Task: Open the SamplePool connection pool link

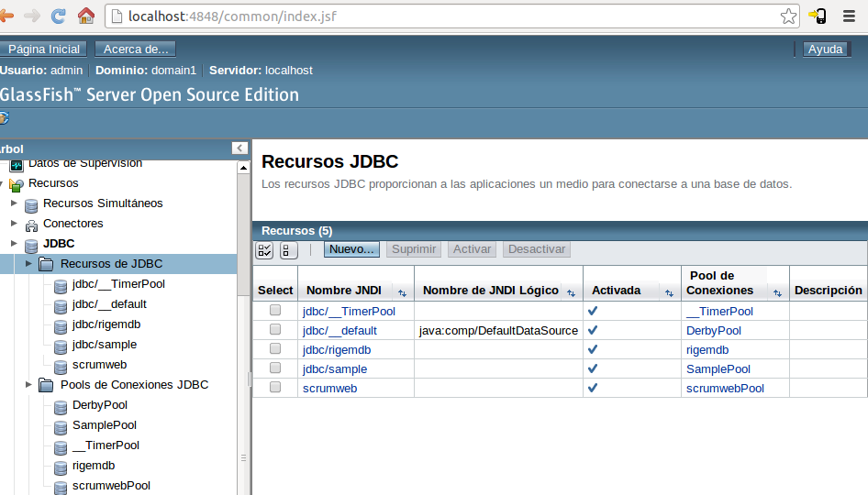Action: [x=718, y=368]
